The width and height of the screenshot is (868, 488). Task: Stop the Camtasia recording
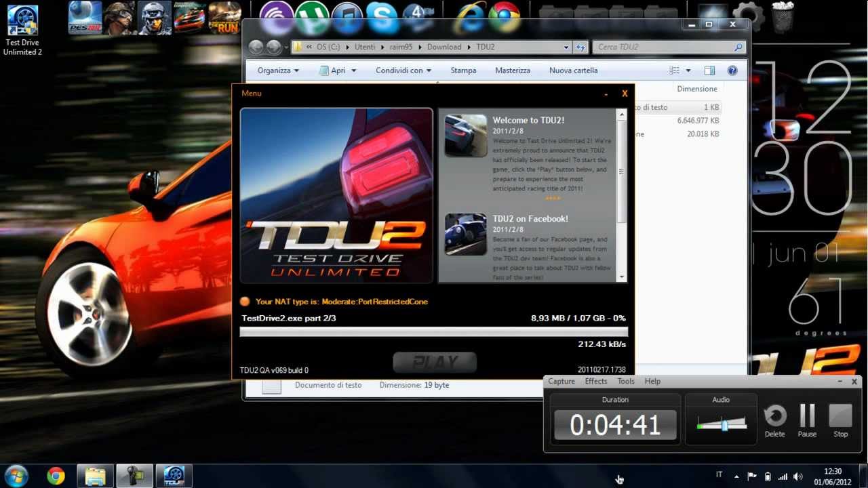[840, 421]
